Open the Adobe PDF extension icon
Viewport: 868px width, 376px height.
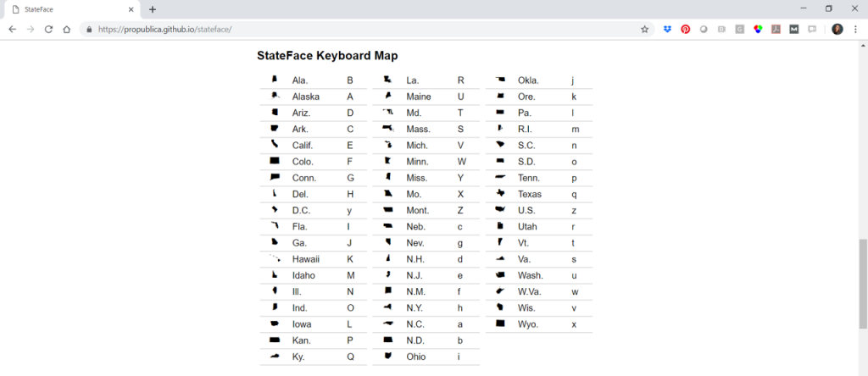776,30
